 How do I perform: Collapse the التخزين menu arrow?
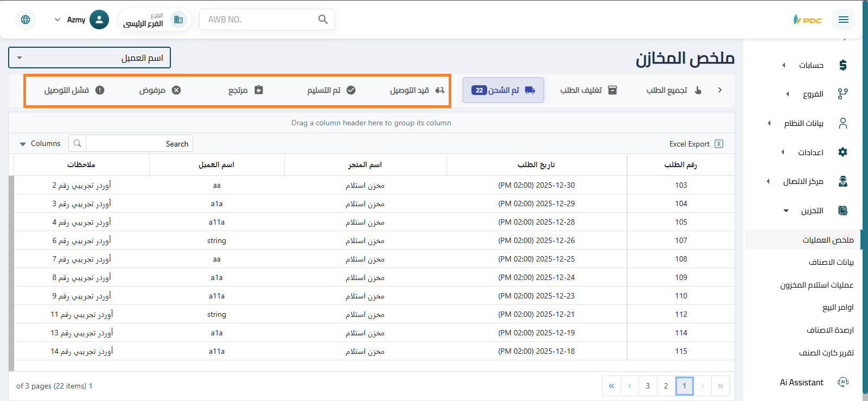click(x=786, y=211)
